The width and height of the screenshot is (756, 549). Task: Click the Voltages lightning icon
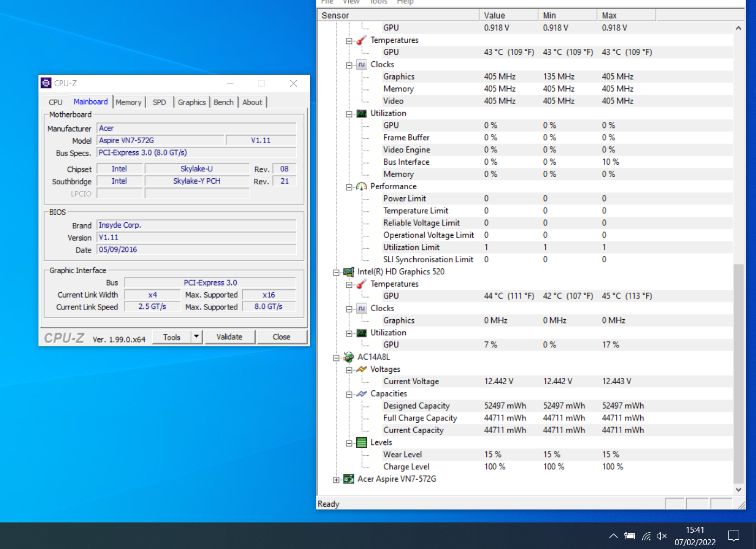(362, 369)
